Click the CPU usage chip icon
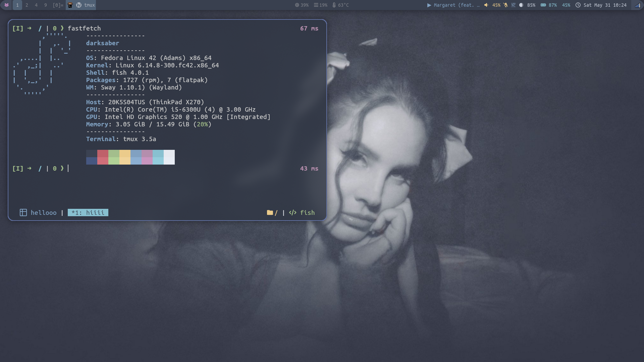The image size is (644, 362). click(x=297, y=5)
